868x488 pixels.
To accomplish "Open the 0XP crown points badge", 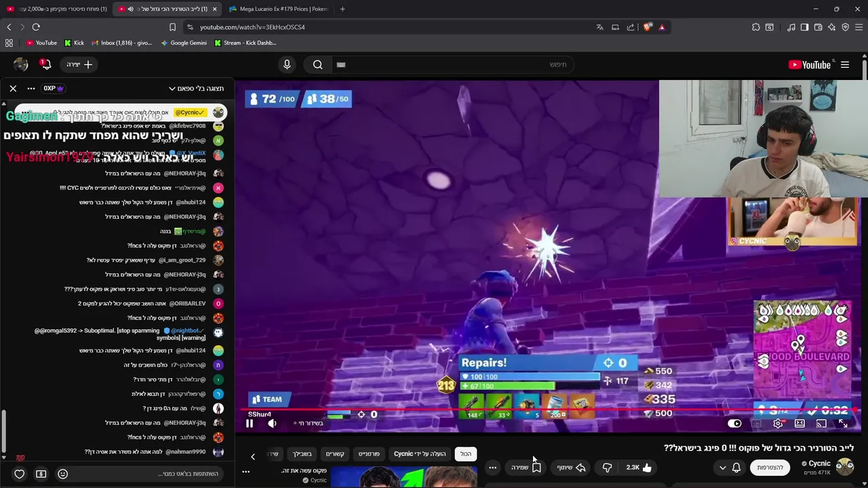I will pos(53,88).
